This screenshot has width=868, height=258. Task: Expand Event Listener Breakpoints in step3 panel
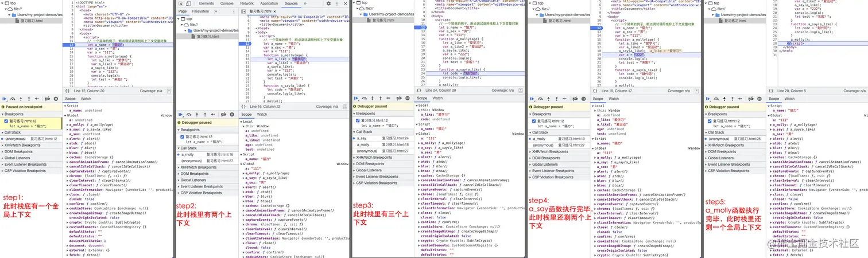point(383,177)
